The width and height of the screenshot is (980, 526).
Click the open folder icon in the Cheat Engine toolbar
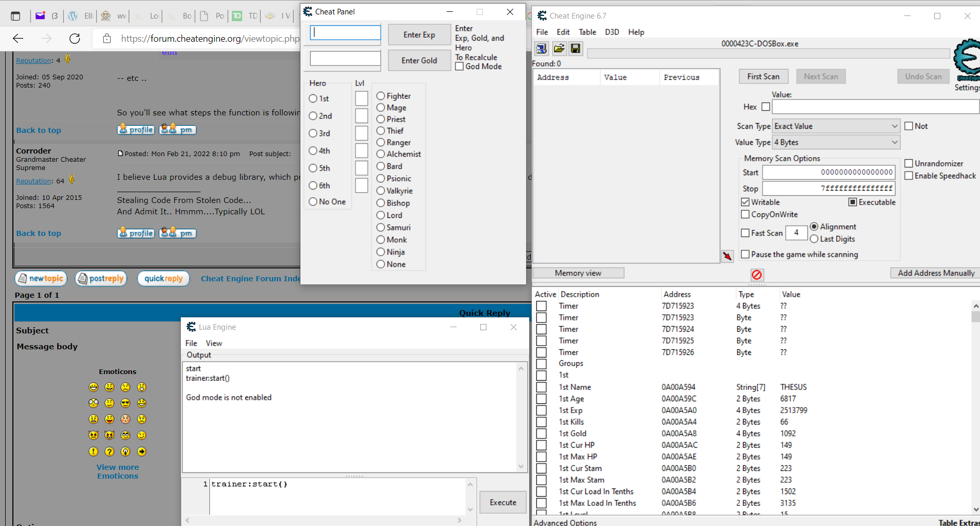pos(559,48)
